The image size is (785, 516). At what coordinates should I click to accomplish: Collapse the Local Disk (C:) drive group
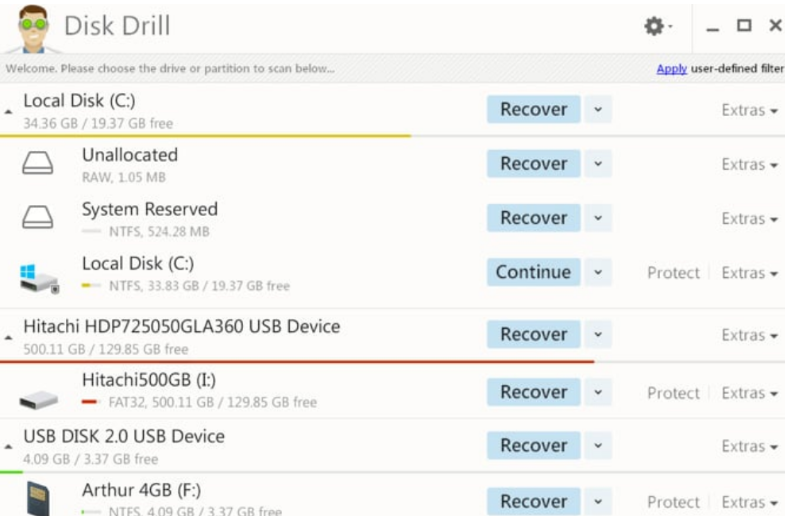(x=9, y=112)
